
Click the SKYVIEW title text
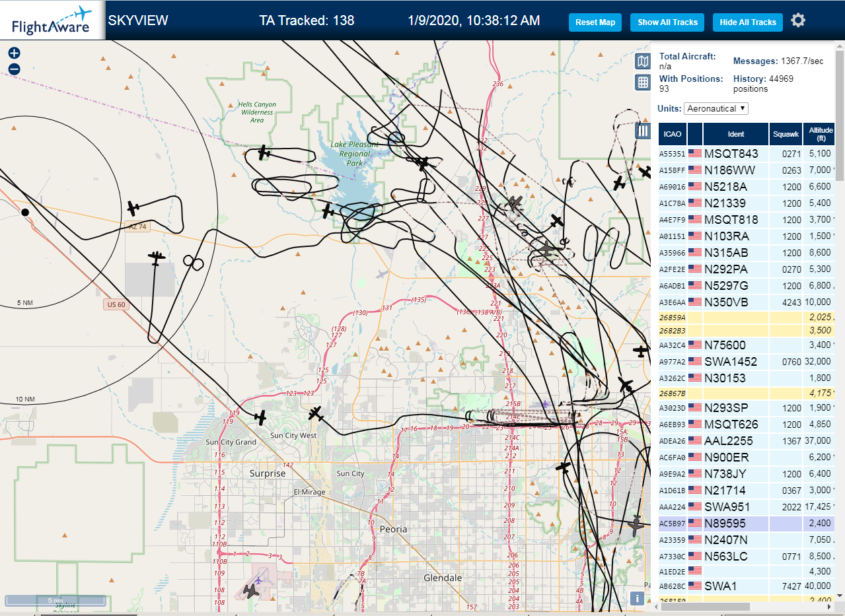138,20
